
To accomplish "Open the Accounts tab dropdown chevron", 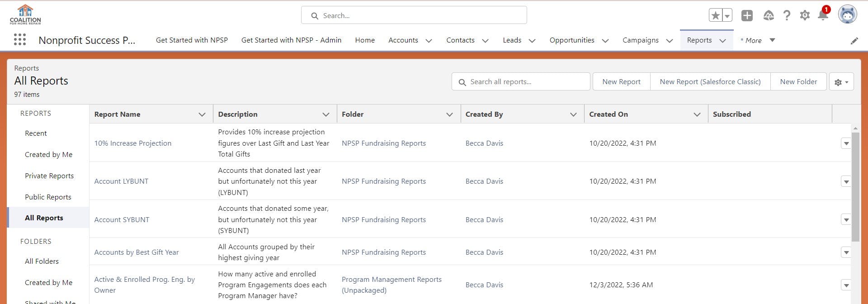I will coord(429,41).
